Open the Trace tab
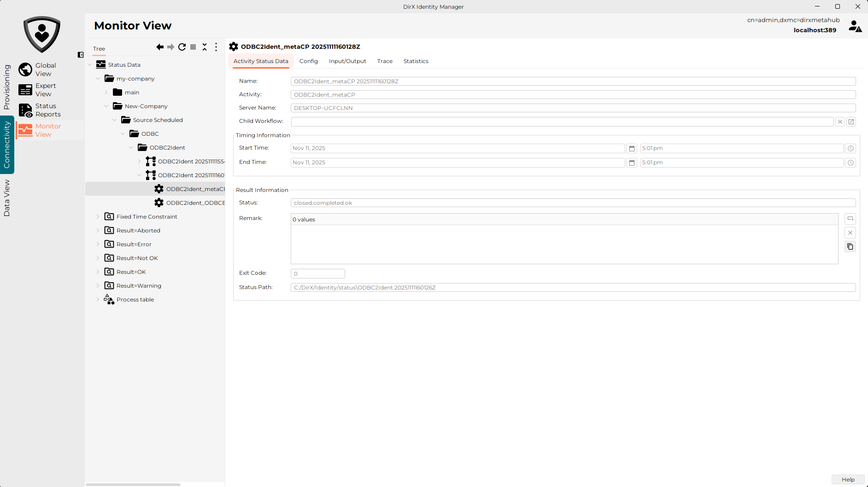The width and height of the screenshot is (868, 487). coord(385,61)
